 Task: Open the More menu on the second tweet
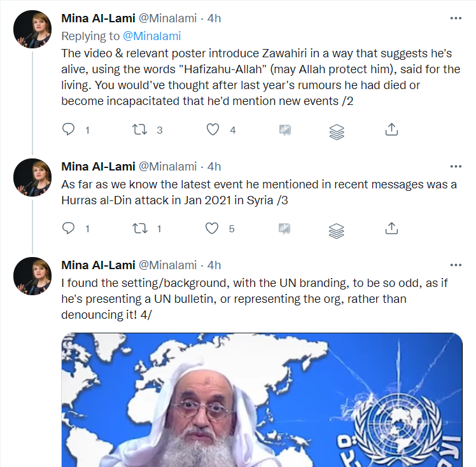pos(456,167)
